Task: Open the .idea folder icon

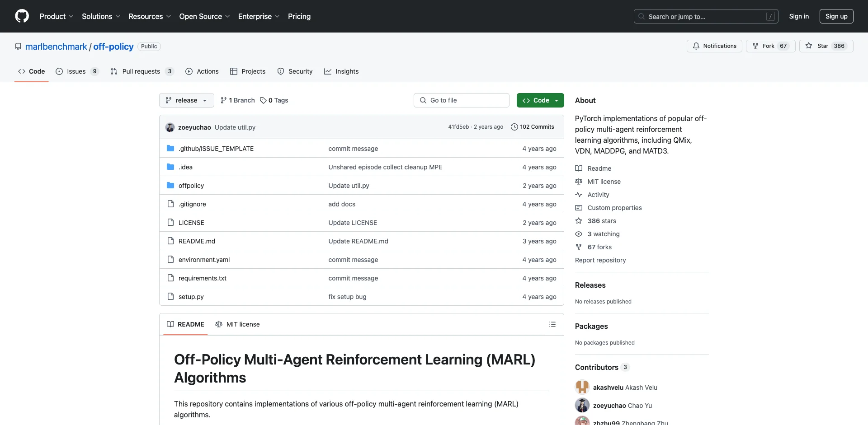Action: pyautogui.click(x=170, y=167)
